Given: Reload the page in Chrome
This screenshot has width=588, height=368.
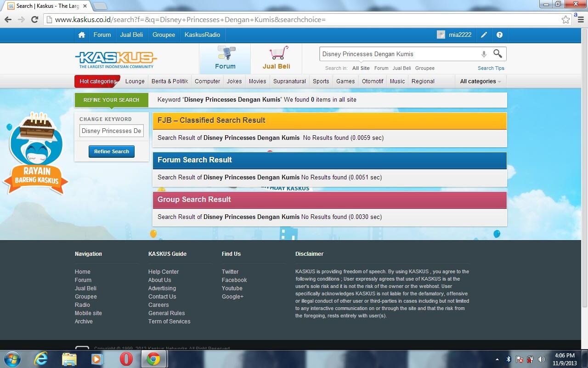Looking at the screenshot, I should (x=34, y=19).
